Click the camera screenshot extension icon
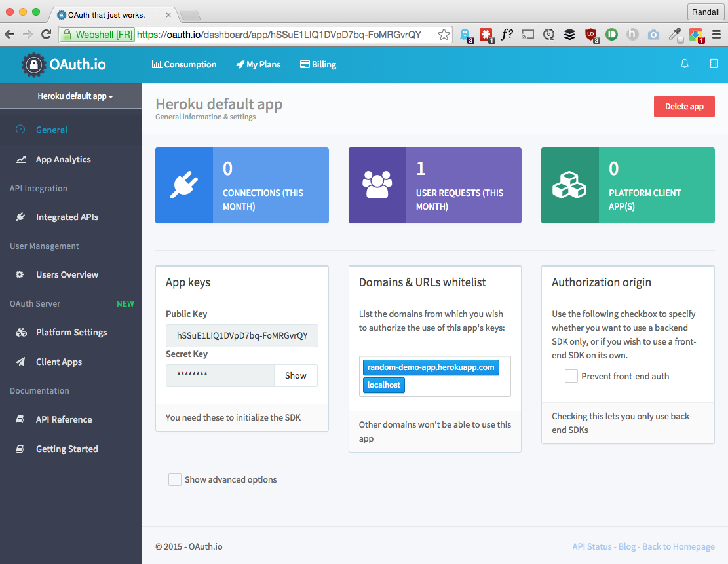This screenshot has width=728, height=564. click(653, 34)
